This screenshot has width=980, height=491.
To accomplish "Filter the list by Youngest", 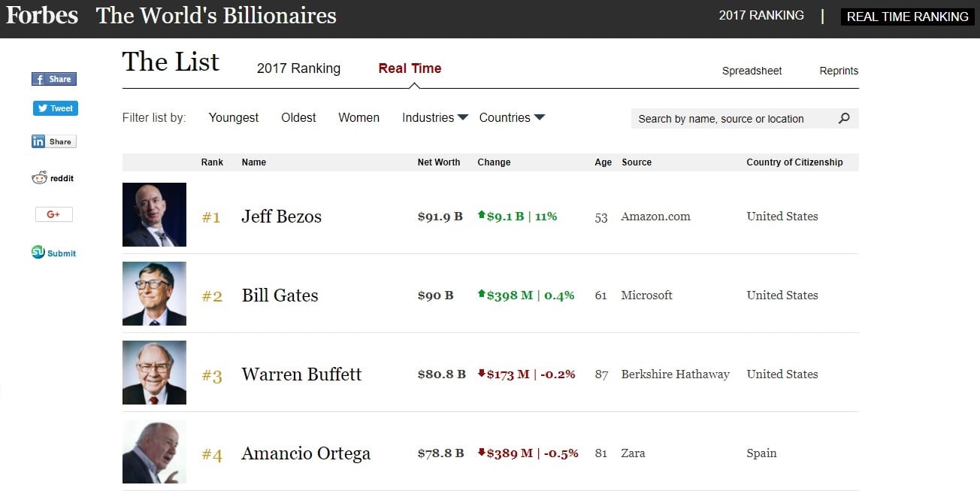I will (x=234, y=117).
